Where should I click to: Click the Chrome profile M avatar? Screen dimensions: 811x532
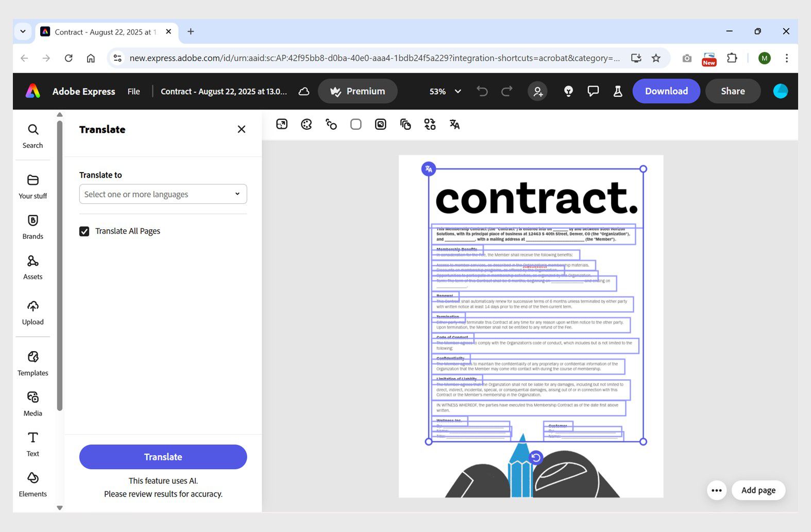[765, 58]
